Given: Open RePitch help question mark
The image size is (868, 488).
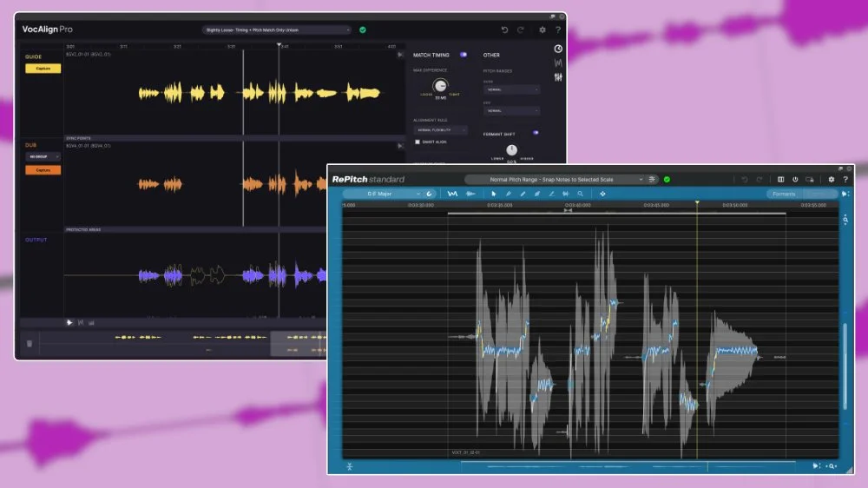Looking at the screenshot, I should pyautogui.click(x=845, y=180).
